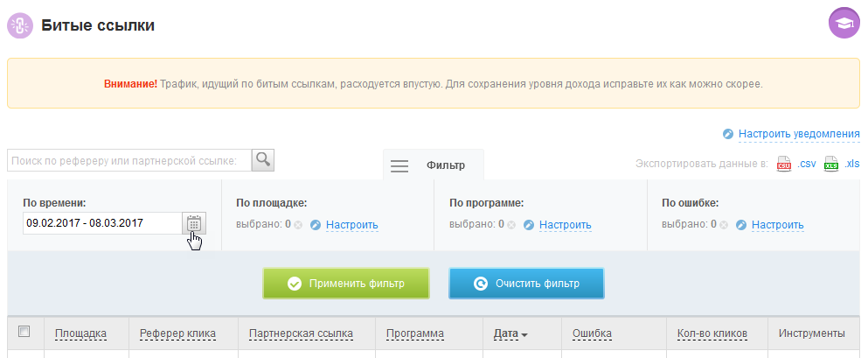Open Настроить for По программе filter
The width and height of the screenshot is (868, 358).
[x=565, y=225]
